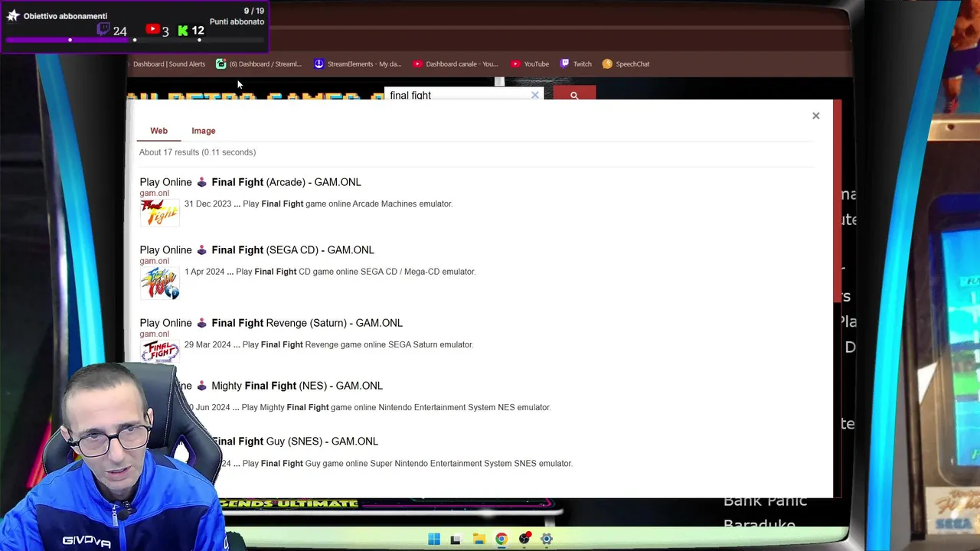Open Final Fight Guy (SNES) result
The height and width of the screenshot is (551, 980).
click(x=295, y=442)
